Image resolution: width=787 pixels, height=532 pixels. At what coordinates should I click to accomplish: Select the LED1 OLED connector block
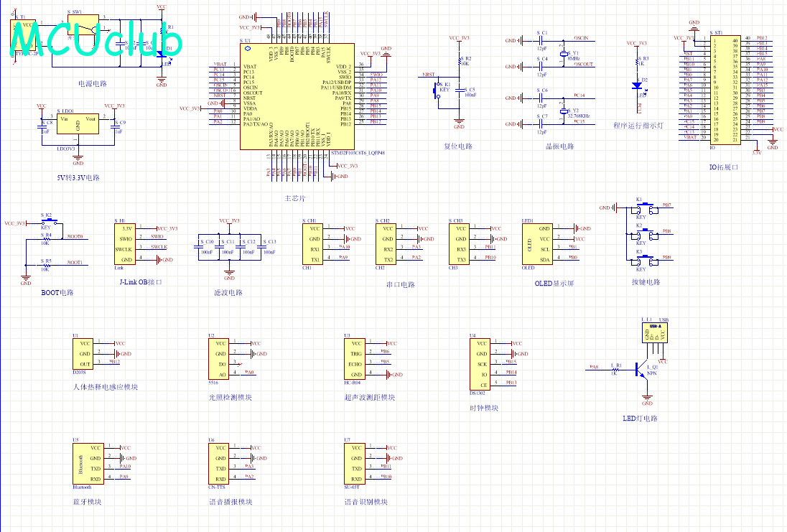pyautogui.click(x=538, y=244)
